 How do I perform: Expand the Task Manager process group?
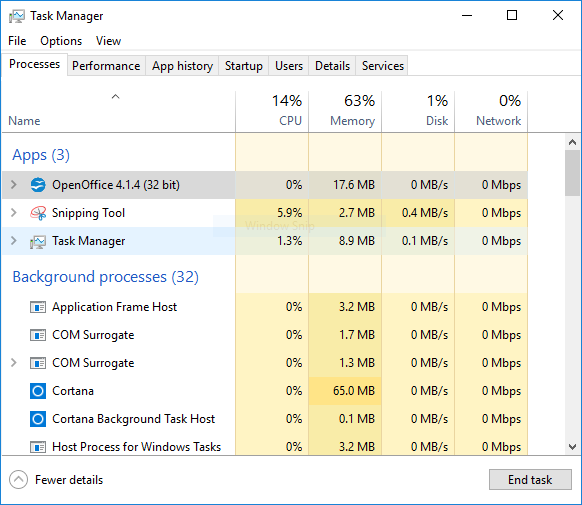click(14, 240)
